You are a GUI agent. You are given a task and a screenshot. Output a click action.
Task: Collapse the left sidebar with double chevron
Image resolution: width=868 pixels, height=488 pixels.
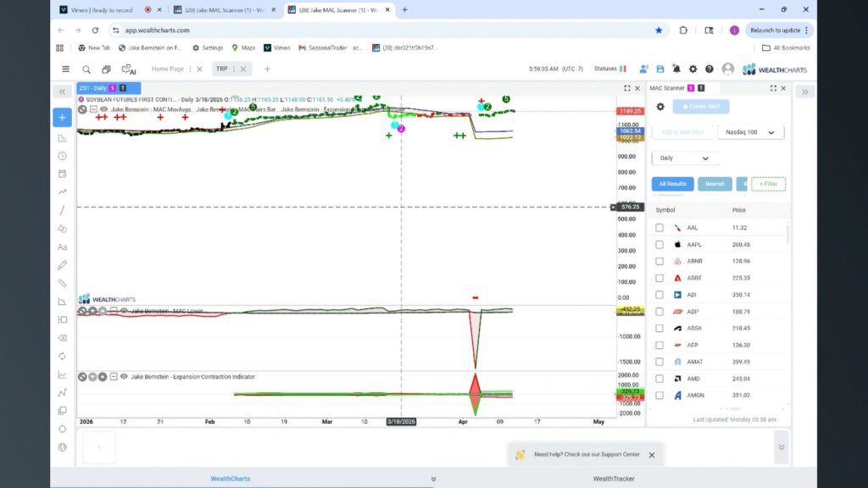pos(62,91)
